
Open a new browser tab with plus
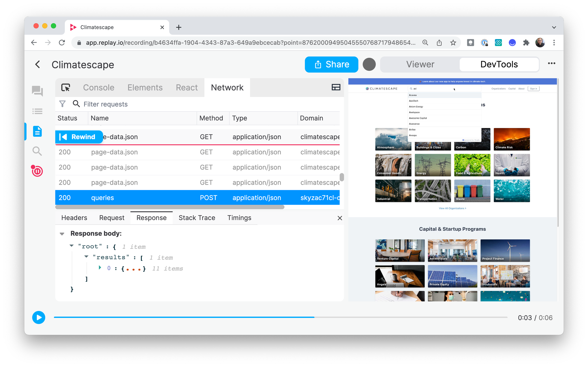click(x=179, y=27)
